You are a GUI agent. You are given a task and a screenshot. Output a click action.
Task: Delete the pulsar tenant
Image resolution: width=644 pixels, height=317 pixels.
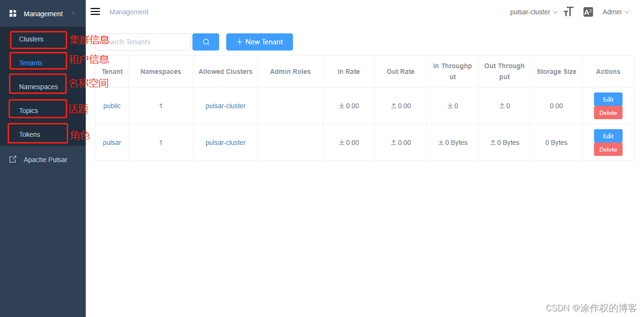point(608,149)
